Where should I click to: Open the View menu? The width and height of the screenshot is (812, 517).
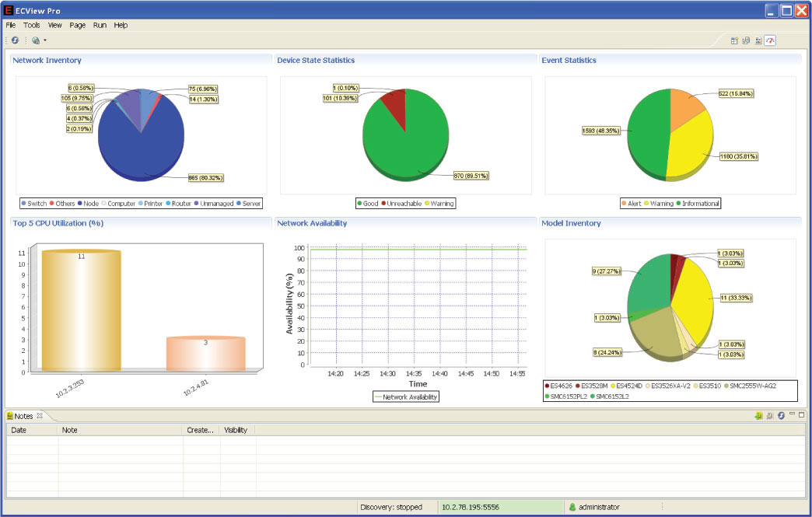coord(55,25)
